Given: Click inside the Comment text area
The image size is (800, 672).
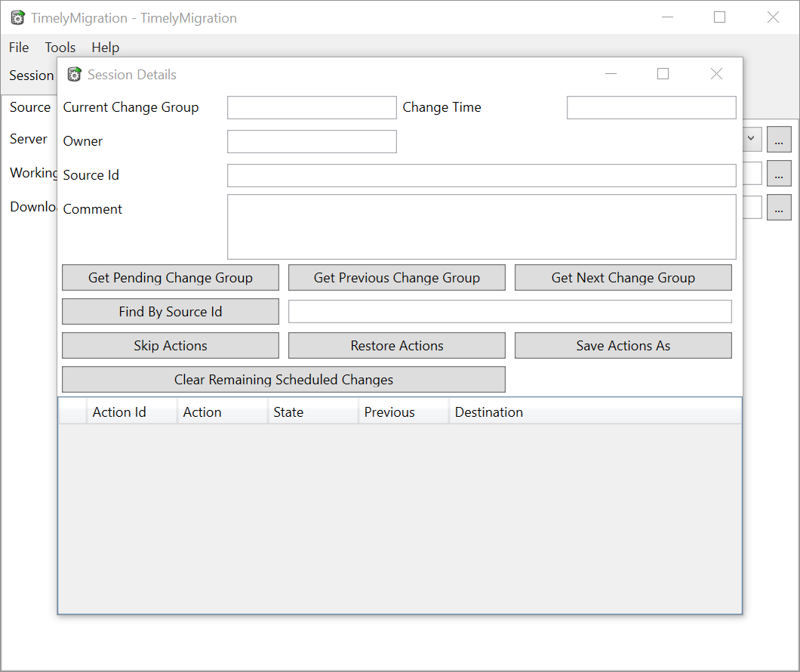Looking at the screenshot, I should pyautogui.click(x=482, y=227).
